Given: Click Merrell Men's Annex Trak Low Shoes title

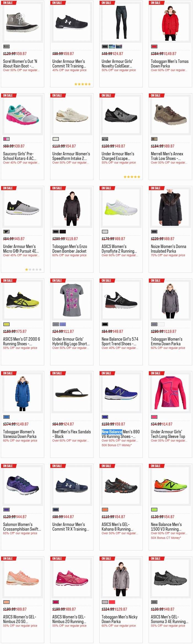Looking at the screenshot, I should [x=167, y=156].
